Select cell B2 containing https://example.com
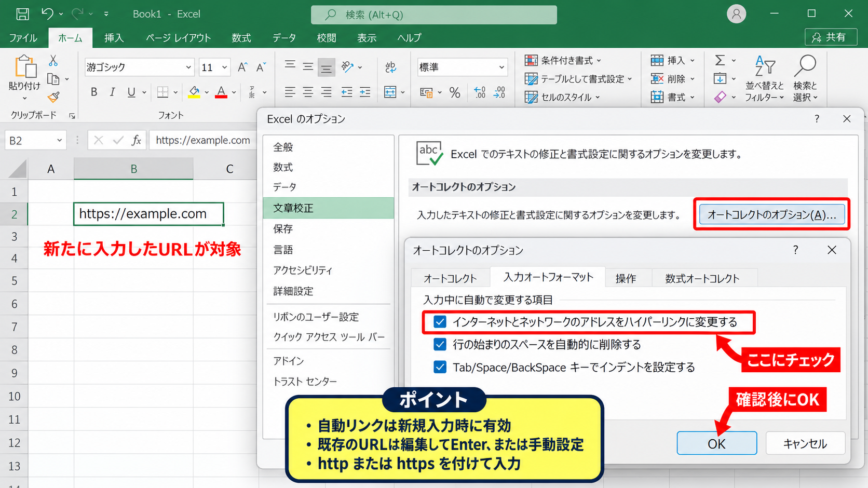Screen dimensions: 868x488 [x=148, y=214]
